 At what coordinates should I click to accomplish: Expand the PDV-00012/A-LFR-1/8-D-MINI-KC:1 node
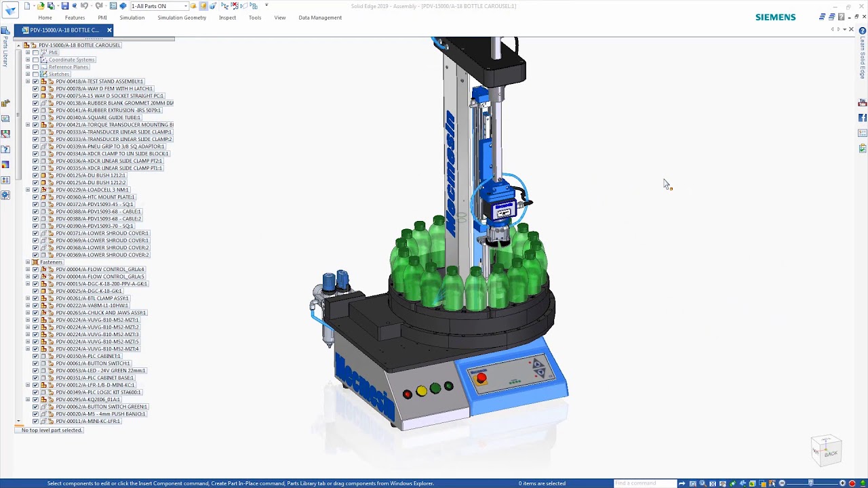pos(28,385)
